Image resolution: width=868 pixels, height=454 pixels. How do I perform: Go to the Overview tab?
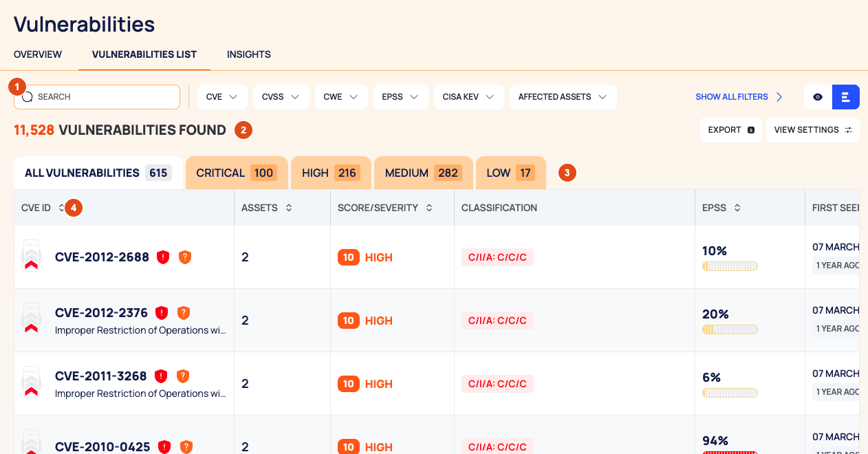[x=38, y=54]
